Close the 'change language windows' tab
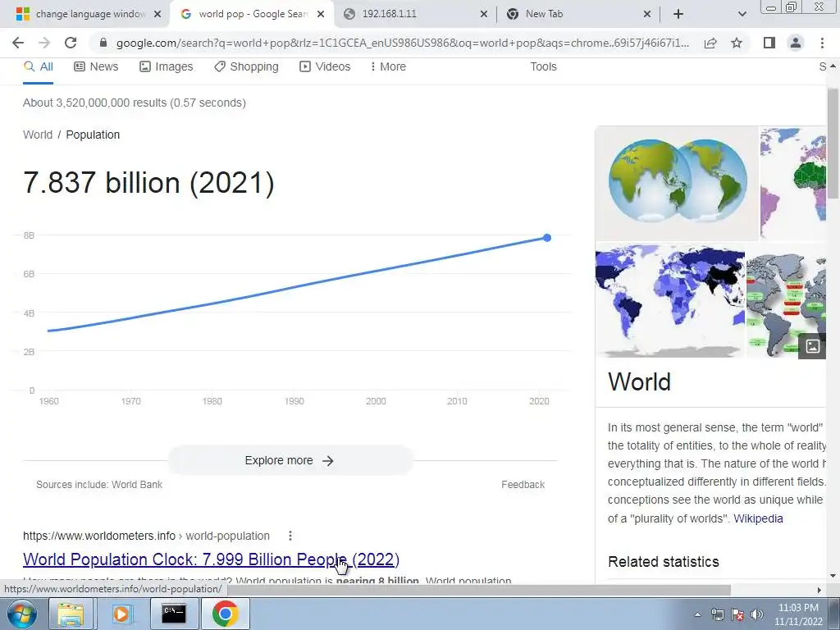 tap(157, 14)
